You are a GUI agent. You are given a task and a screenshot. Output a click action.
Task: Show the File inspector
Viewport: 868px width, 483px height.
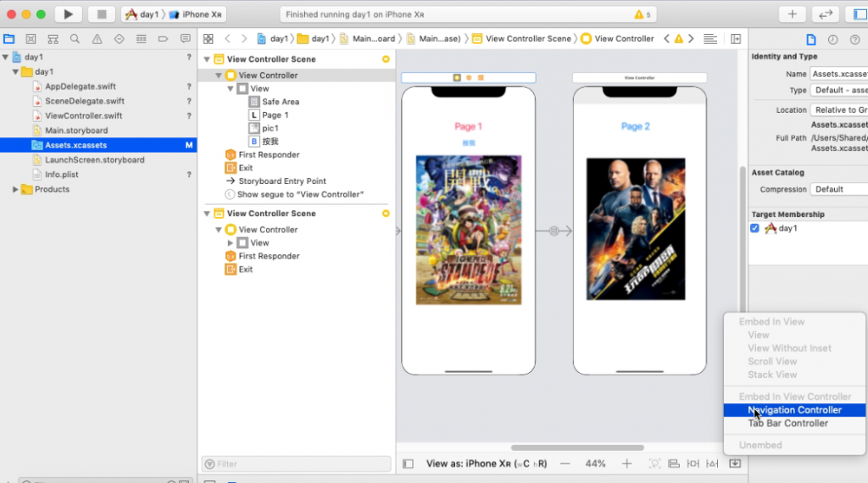tap(811, 39)
